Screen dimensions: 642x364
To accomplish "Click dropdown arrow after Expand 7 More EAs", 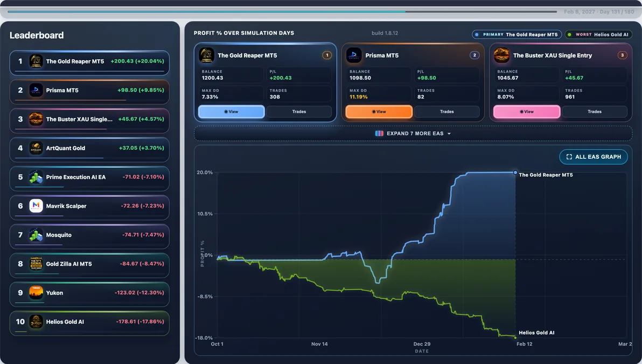I will coord(449,134).
